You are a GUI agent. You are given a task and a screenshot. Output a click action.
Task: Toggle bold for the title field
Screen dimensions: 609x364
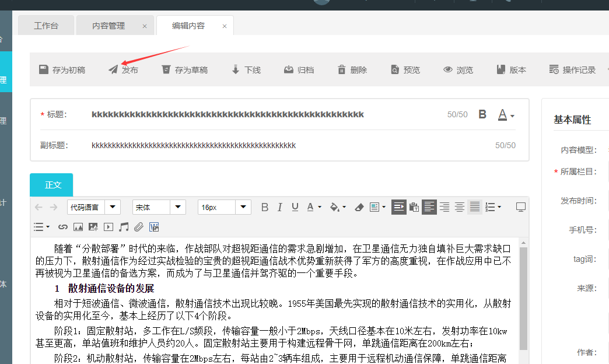pyautogui.click(x=482, y=114)
